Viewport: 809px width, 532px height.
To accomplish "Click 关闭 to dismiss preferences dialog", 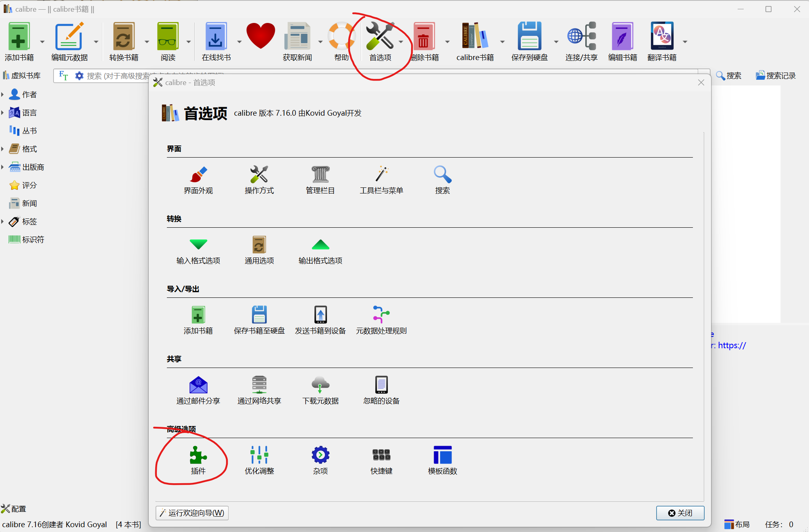I will pyautogui.click(x=680, y=513).
